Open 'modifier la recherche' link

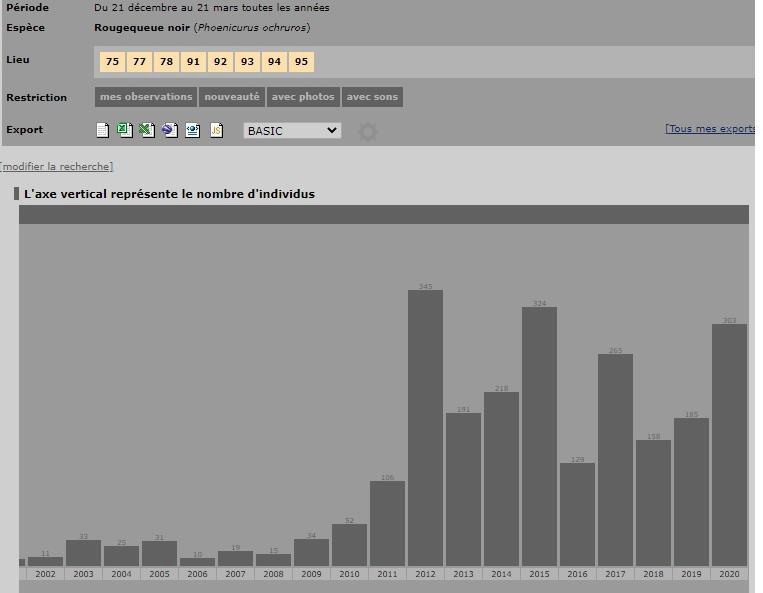(x=57, y=166)
